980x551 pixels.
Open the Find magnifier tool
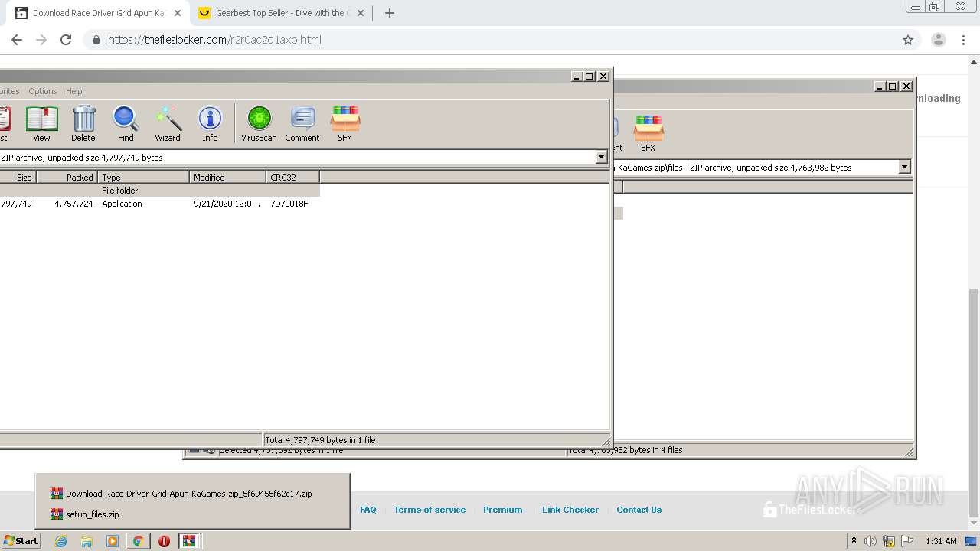point(126,124)
